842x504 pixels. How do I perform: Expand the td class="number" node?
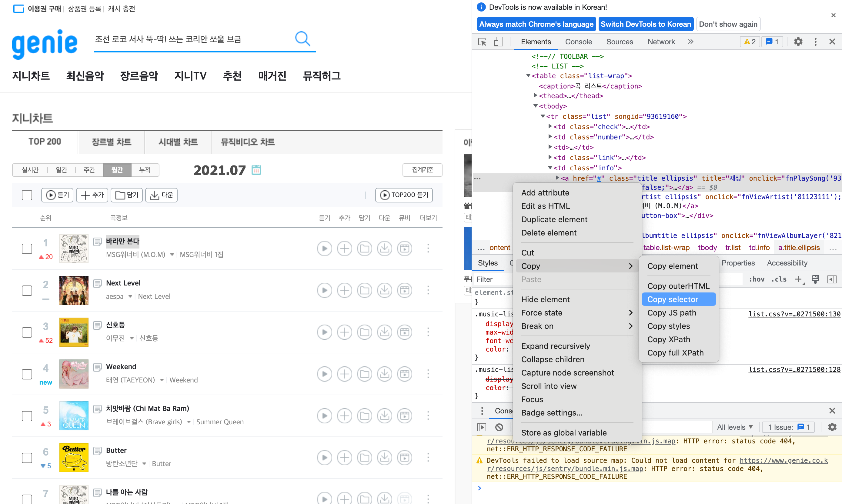click(550, 137)
